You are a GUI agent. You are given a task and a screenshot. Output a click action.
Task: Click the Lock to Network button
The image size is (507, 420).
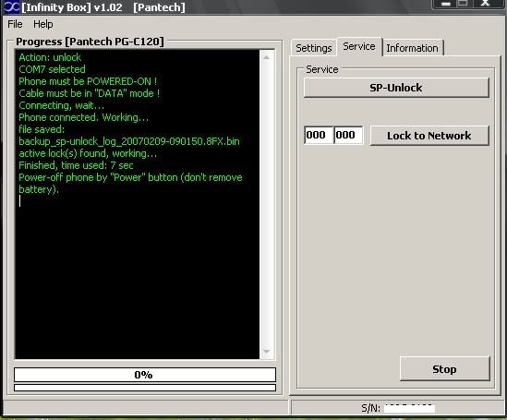point(429,136)
